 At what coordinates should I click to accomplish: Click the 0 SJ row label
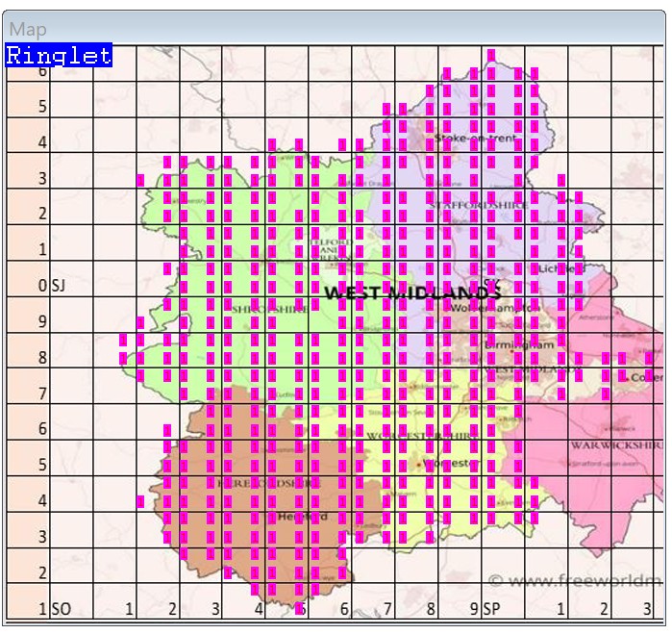52,286
